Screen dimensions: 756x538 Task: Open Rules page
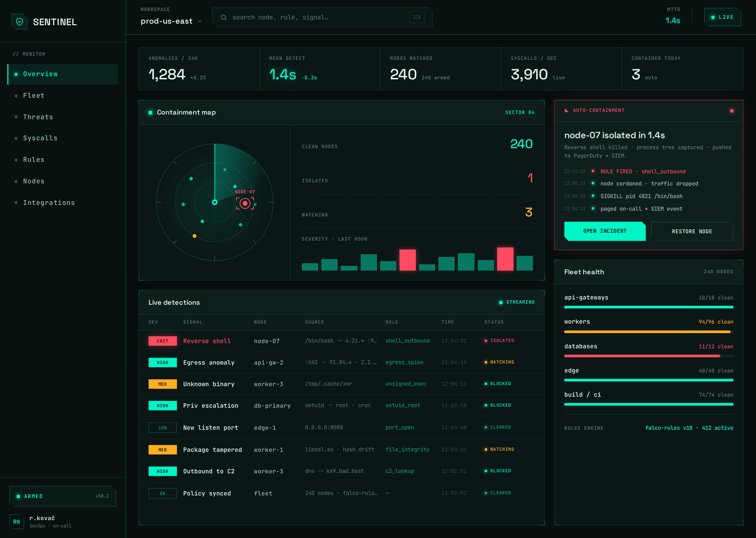click(x=62, y=160)
